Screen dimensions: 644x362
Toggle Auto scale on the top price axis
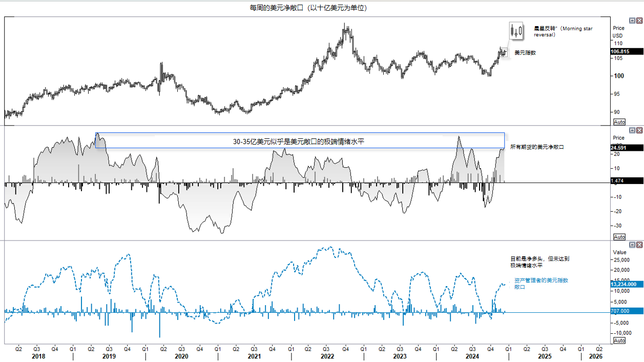[619, 122]
